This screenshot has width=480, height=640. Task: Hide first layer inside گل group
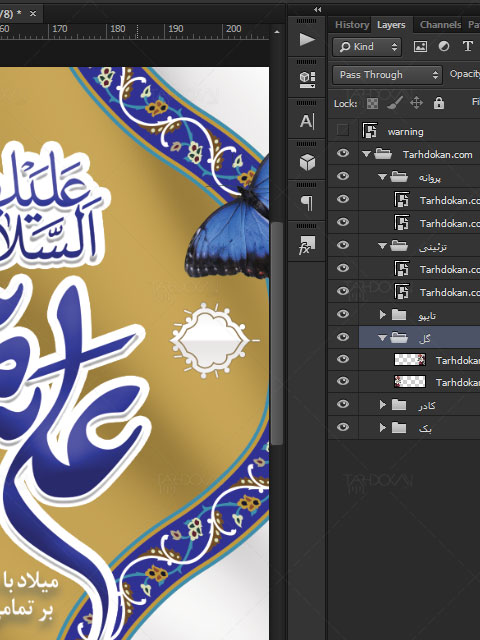pos(343,359)
